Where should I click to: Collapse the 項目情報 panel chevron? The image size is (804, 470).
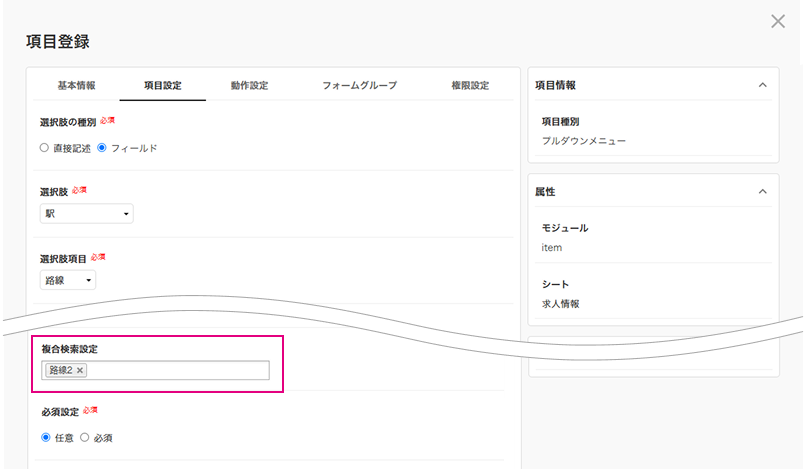[x=762, y=85]
